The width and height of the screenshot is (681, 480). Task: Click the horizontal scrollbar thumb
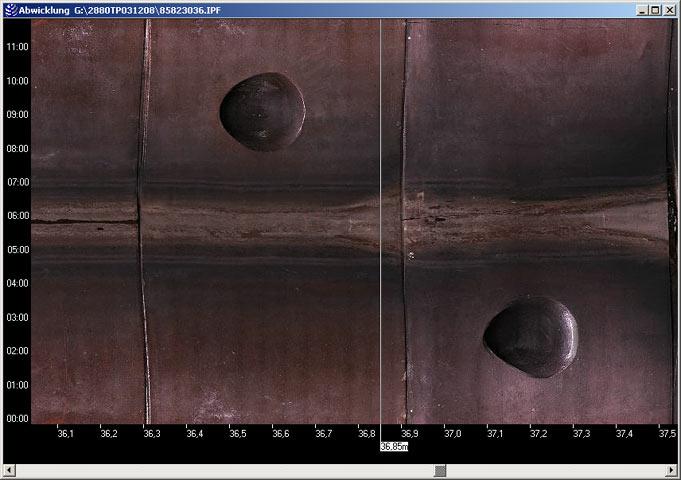pos(439,470)
